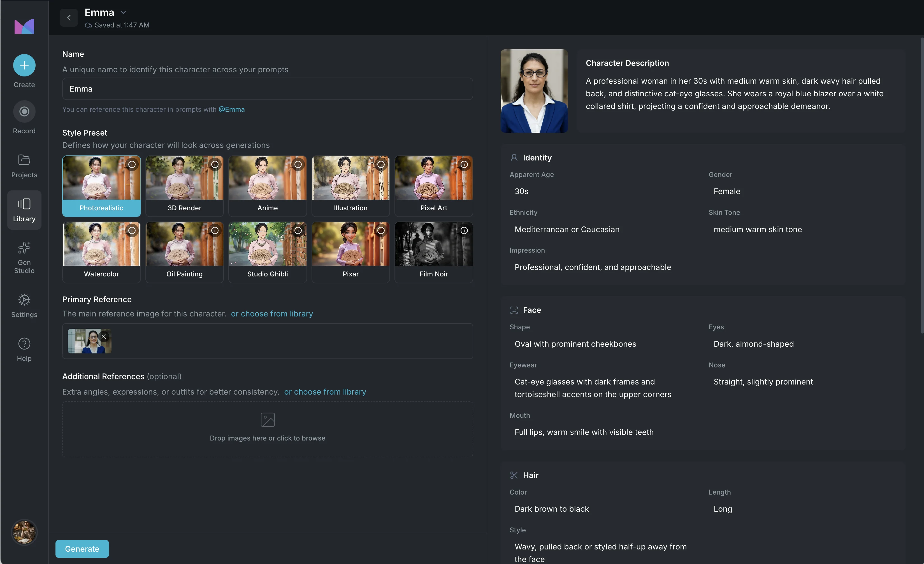Image resolution: width=924 pixels, height=564 pixels.
Task: Expand the Emma title dropdown chevron
Action: pos(123,12)
